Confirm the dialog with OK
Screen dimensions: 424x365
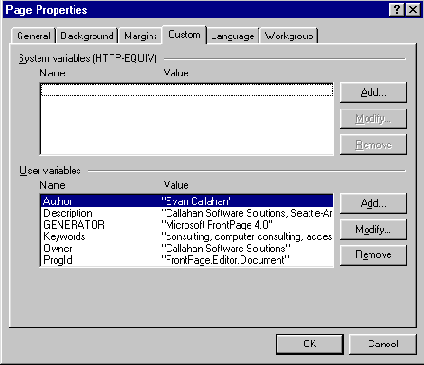pyautogui.click(x=310, y=344)
